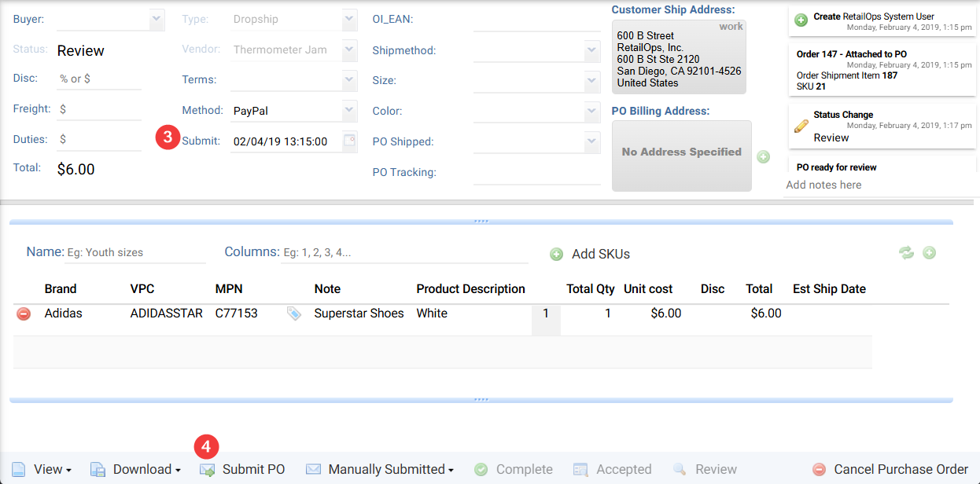
Task: Click the tag icon beside MPN C77153
Action: [x=293, y=313]
